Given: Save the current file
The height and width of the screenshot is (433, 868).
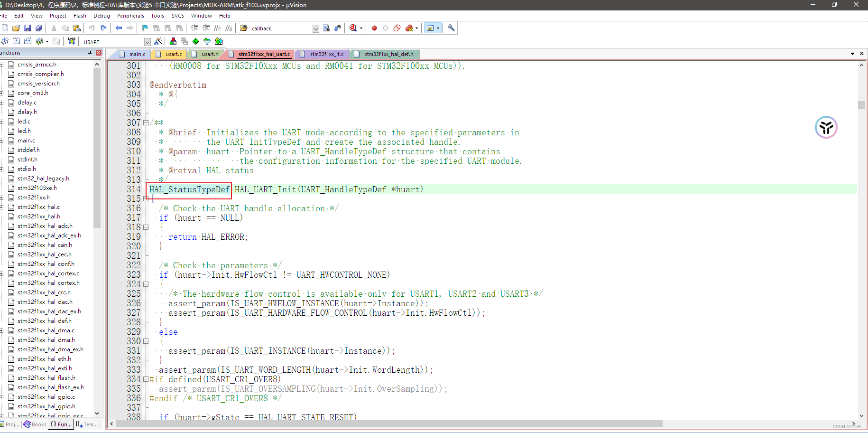Looking at the screenshot, I should [x=28, y=28].
